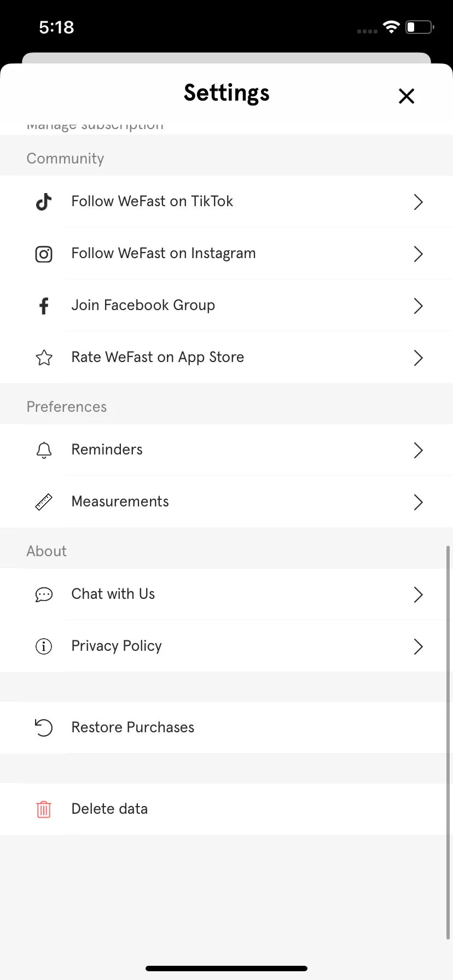Tap the Delete data label
453x980 pixels.
pos(109,809)
